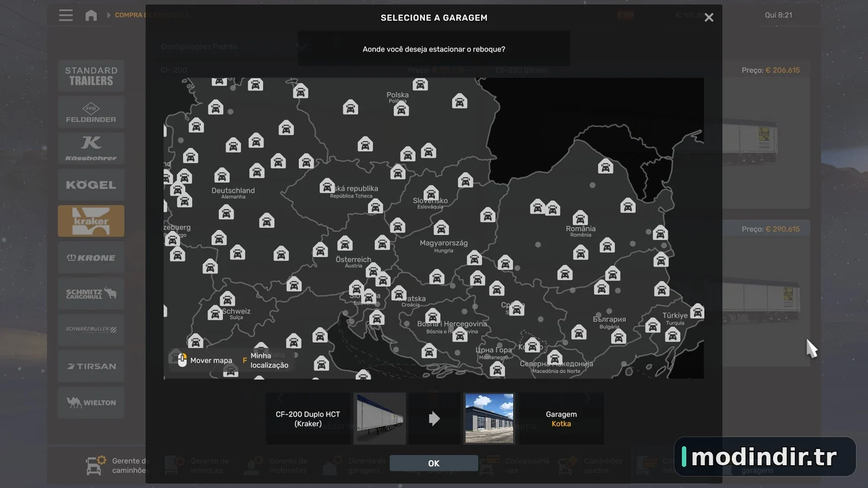Pick garage marker on the Srbija label
Image resolution: width=868 pixels, height=488 pixels.
point(516,309)
